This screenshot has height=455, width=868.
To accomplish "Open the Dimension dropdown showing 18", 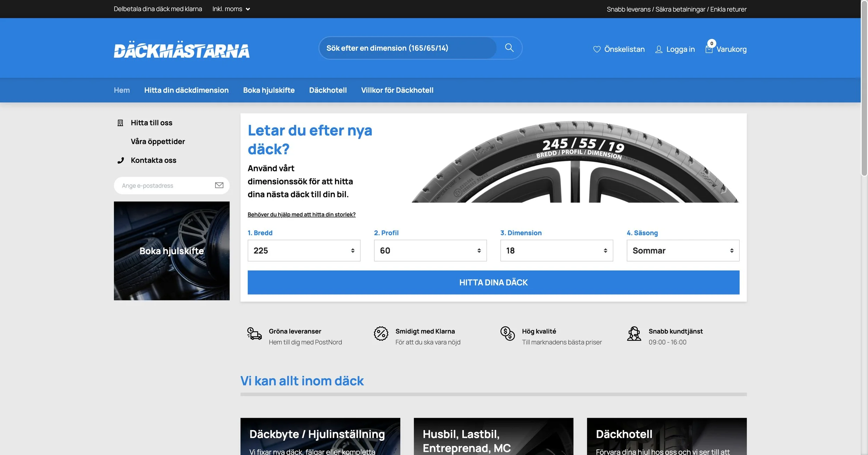I will [556, 250].
